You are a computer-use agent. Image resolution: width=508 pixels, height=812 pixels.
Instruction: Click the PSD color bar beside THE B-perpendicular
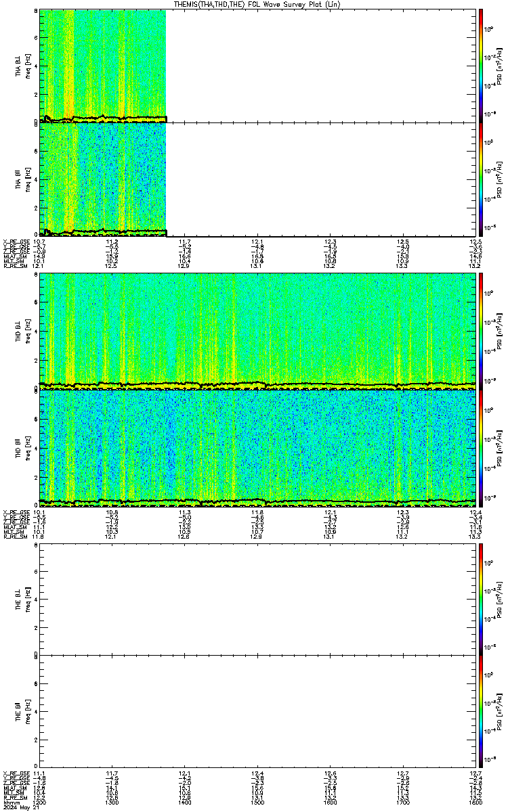pos(481,599)
